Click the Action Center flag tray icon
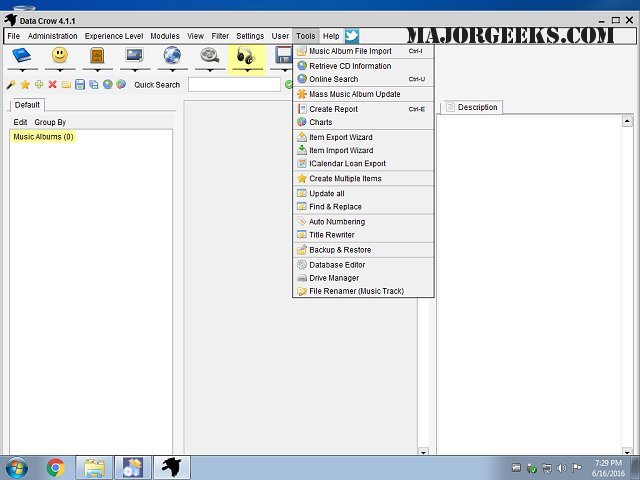 [x=576, y=468]
